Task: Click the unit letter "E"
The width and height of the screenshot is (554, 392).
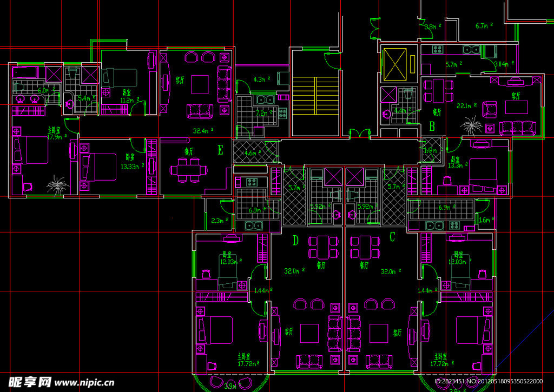Action: click(x=221, y=150)
